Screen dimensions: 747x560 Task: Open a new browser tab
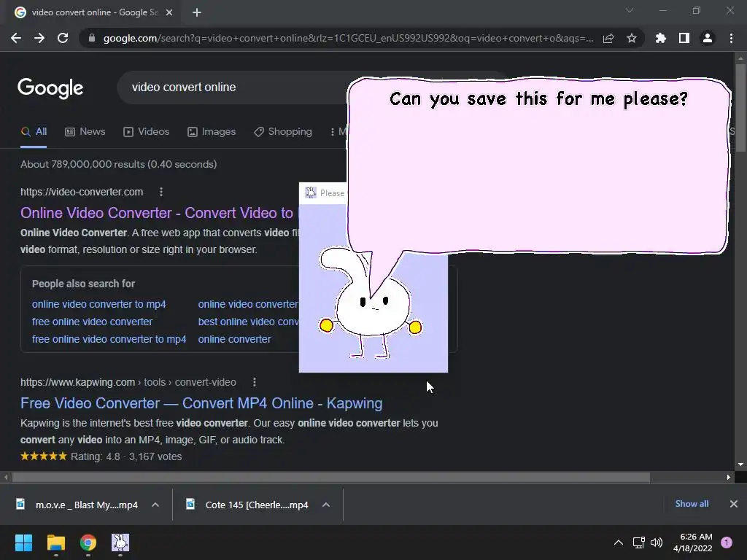tap(197, 12)
